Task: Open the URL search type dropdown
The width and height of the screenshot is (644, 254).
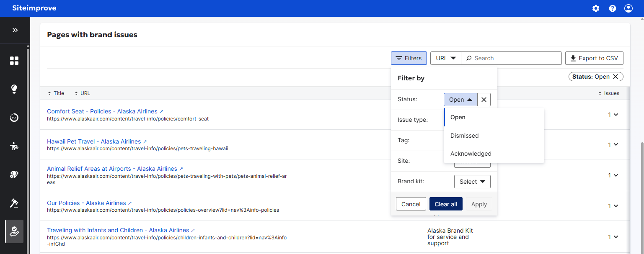Action: 446,58
